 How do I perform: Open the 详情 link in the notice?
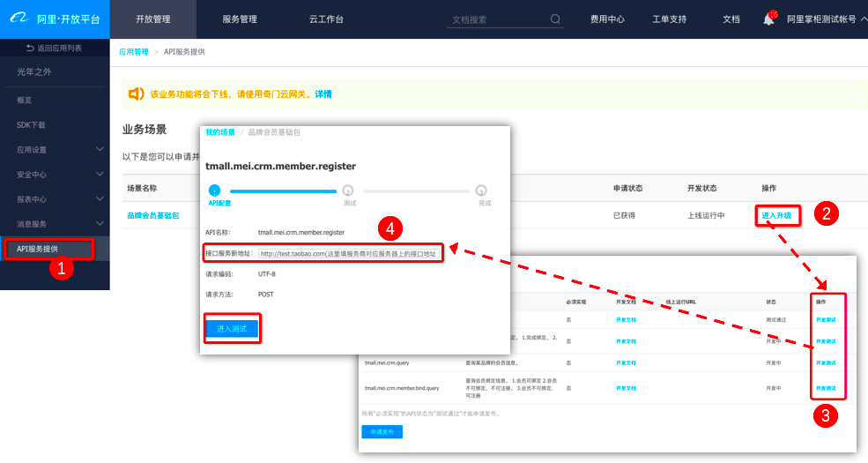(x=323, y=94)
